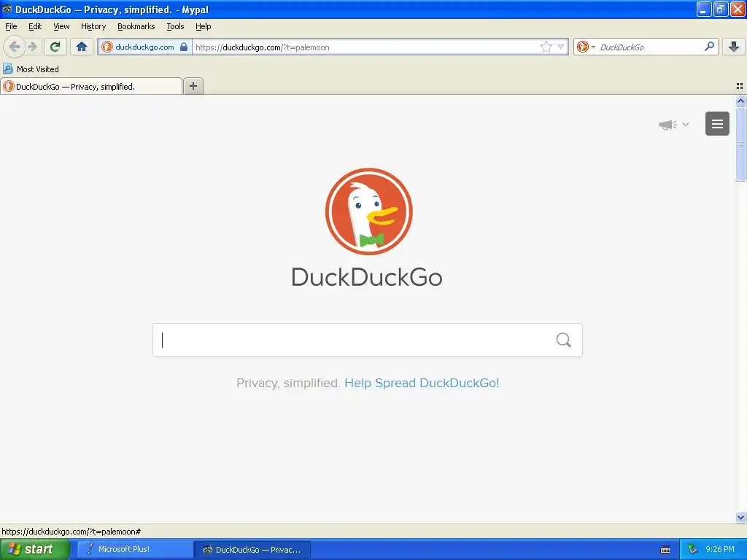Click the system tray network icon
The image size is (747, 560).
click(x=692, y=549)
